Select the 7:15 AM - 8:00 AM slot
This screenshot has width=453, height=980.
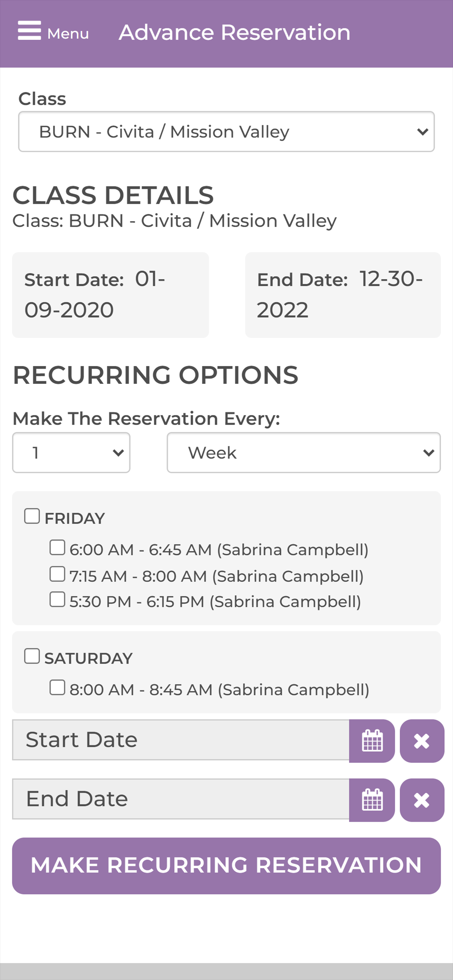[57, 574]
